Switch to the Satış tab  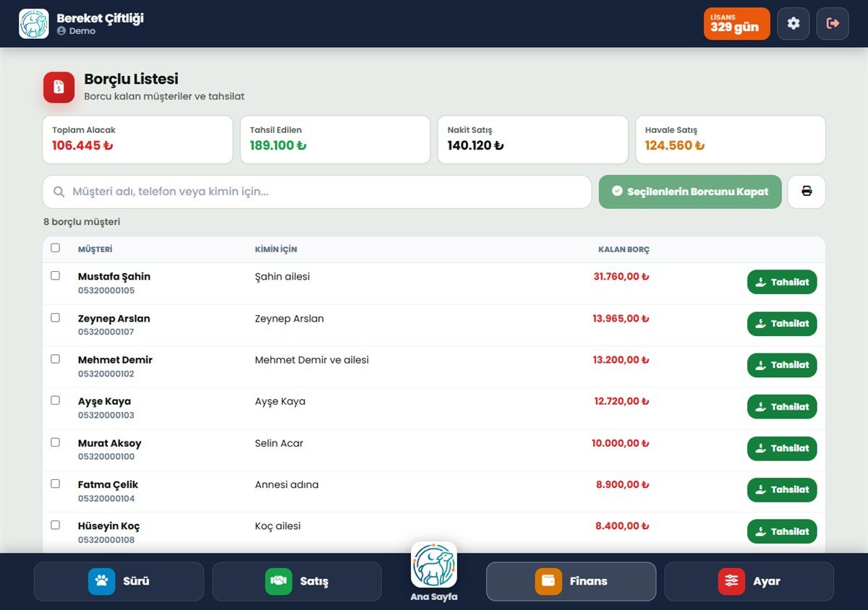coord(297,581)
